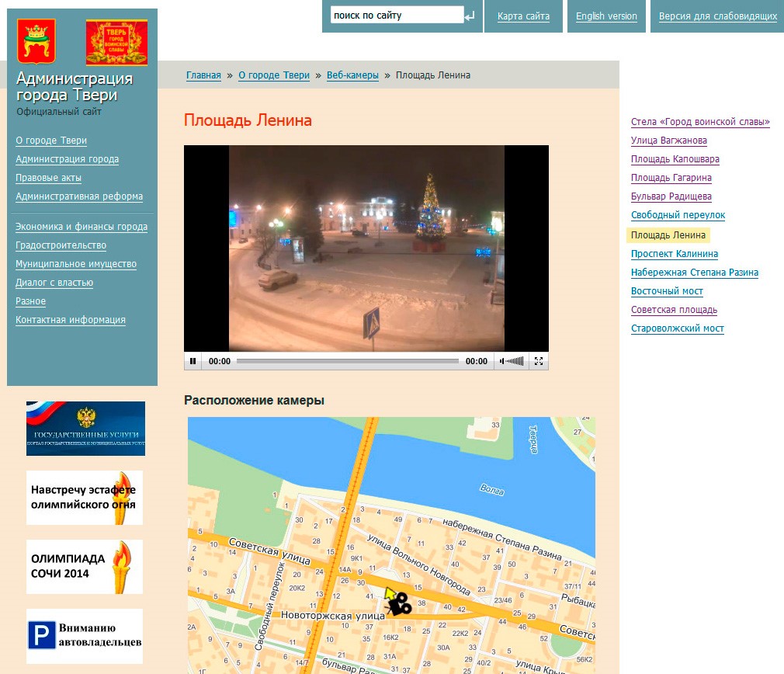Viewport: 784px width, 674px height.
Task: Go to Веб-камеры in breadcrumb
Action: (x=352, y=75)
